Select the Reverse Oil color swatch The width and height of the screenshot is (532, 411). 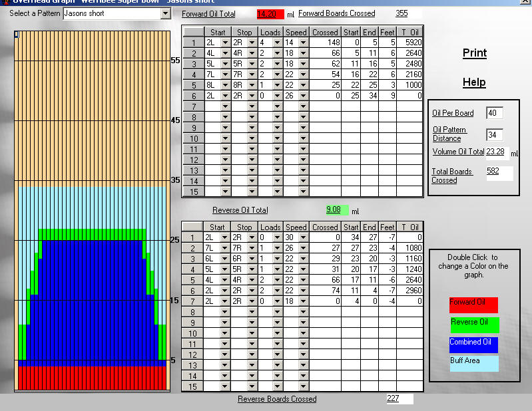474,325
